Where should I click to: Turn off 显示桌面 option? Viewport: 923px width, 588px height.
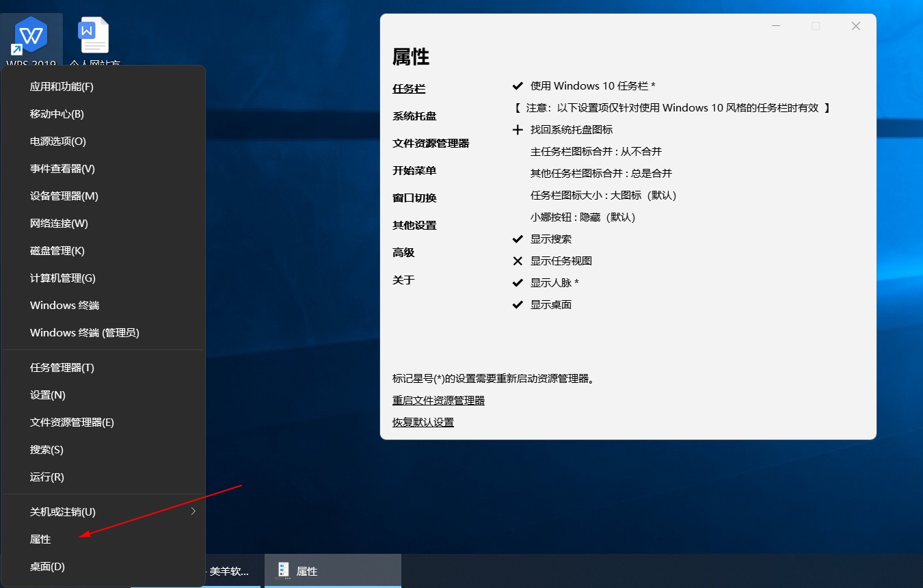point(518,304)
